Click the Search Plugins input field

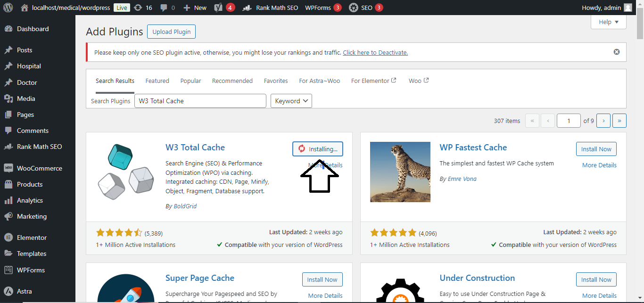tap(200, 101)
